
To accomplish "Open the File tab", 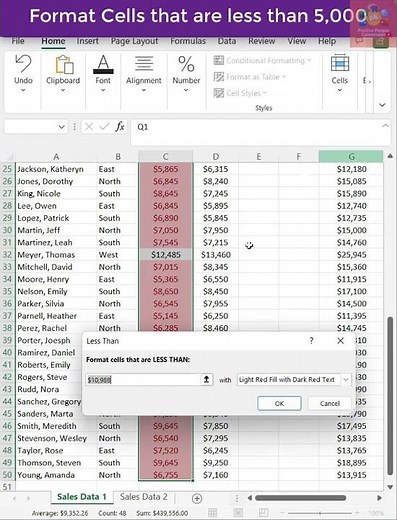I will (18, 41).
